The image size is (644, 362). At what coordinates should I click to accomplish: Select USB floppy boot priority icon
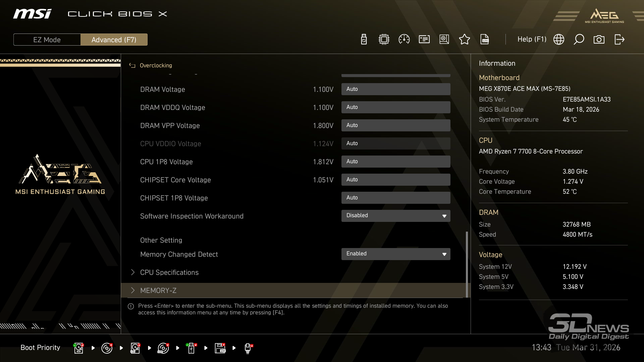pos(220,348)
